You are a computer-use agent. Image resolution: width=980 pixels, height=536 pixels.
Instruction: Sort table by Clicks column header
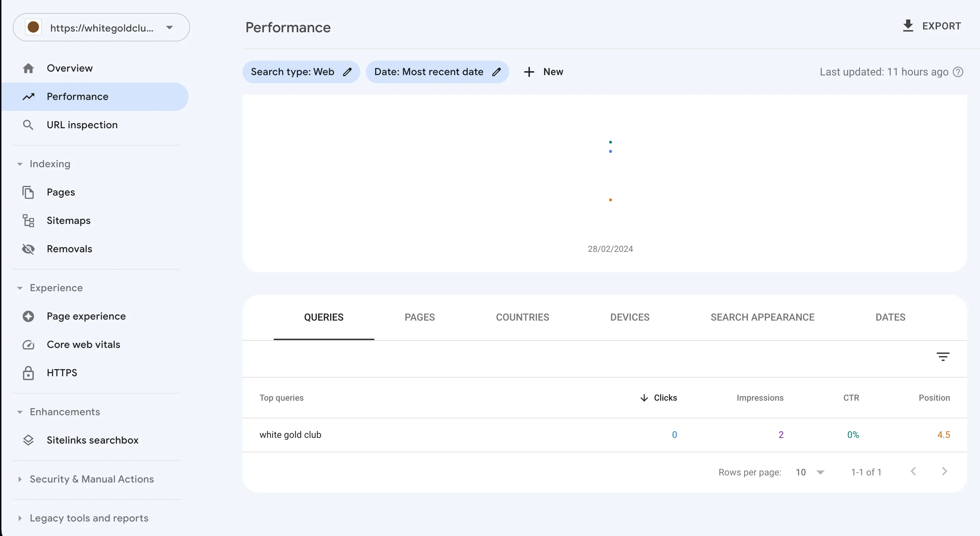[x=665, y=397]
